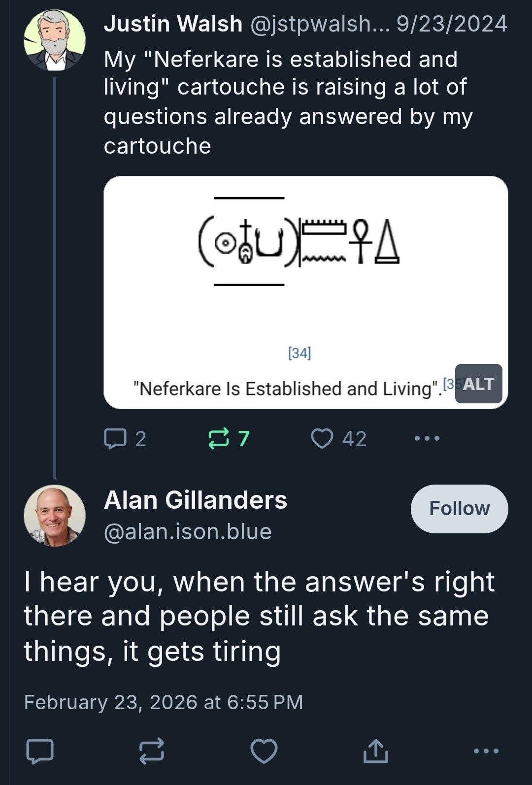Open the 9/23/2024 post timestamp
The height and width of the screenshot is (785, 532).
tap(452, 24)
